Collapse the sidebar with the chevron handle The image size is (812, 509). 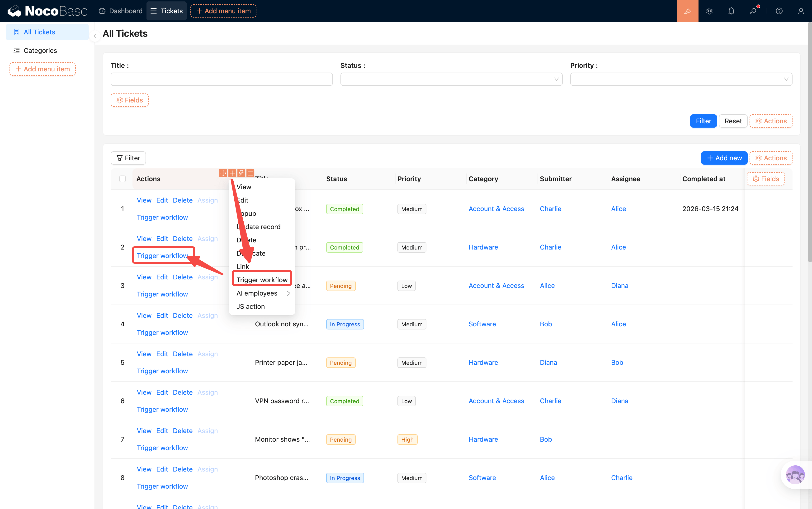pos(95,36)
